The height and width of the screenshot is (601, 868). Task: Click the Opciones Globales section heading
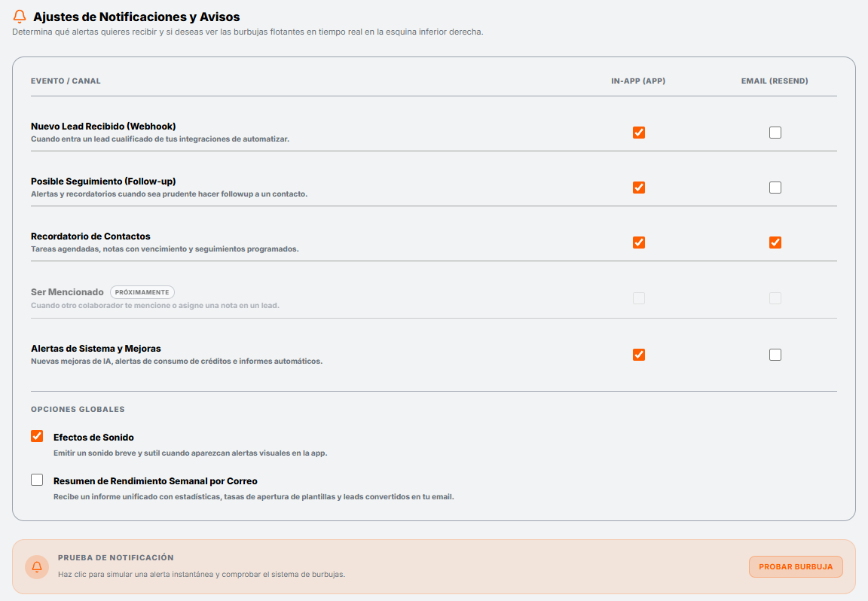pyautogui.click(x=78, y=410)
